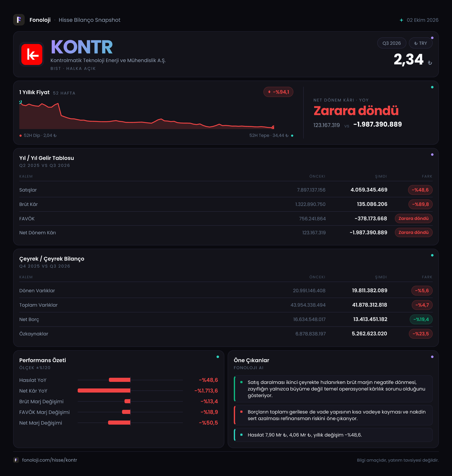Click the FAVÖK Marj Değişimi bar
The width and height of the screenshot is (452, 476).
126,412
